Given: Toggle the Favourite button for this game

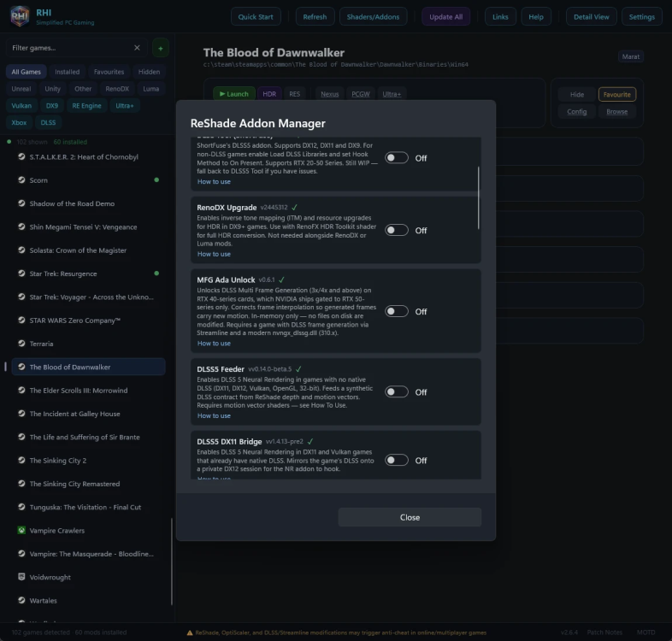Looking at the screenshot, I should (616, 94).
